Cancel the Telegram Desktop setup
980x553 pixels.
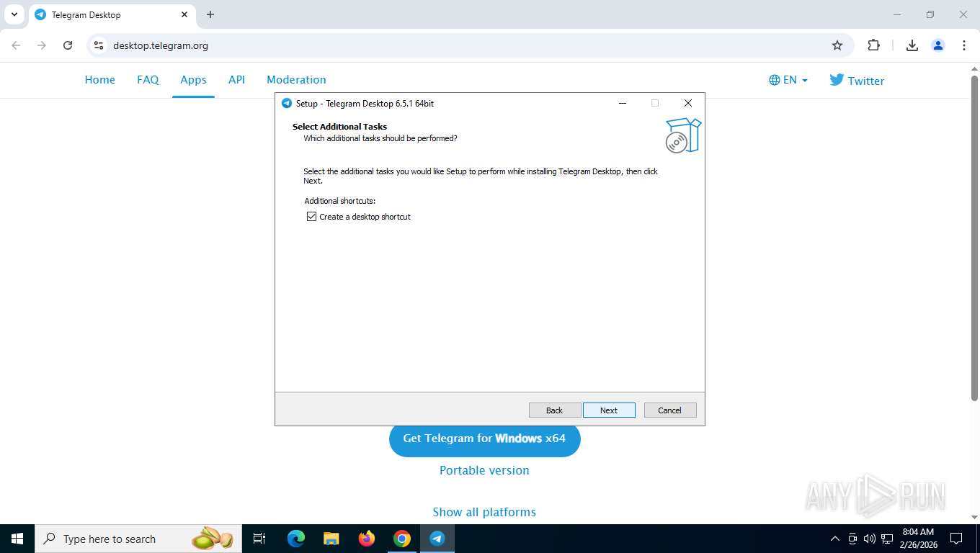669,410
